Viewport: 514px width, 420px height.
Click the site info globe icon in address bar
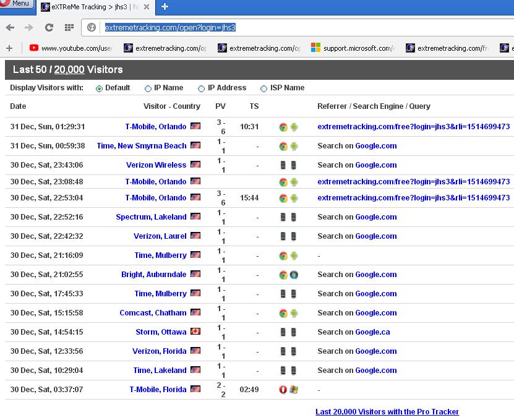pos(92,27)
